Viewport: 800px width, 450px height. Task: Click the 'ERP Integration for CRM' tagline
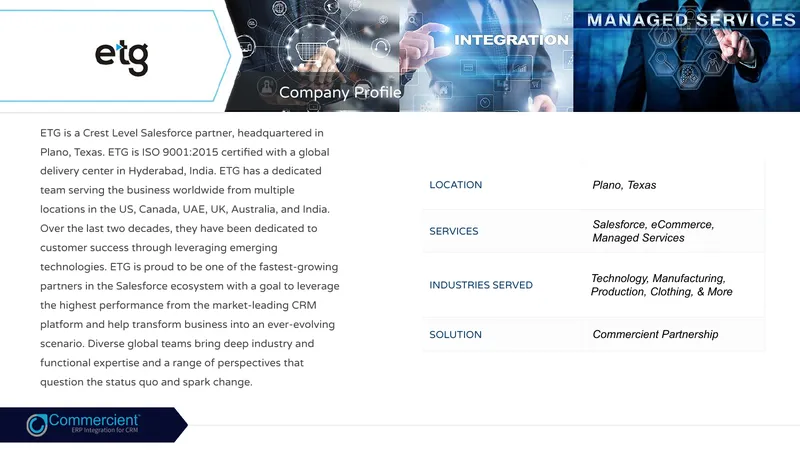click(x=105, y=430)
